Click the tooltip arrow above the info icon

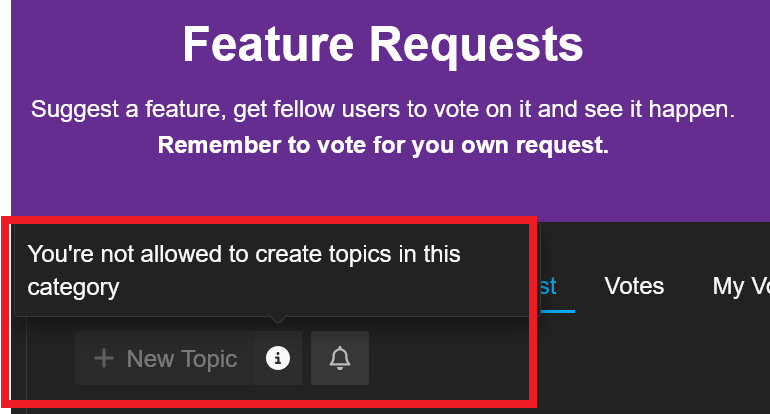point(278,321)
